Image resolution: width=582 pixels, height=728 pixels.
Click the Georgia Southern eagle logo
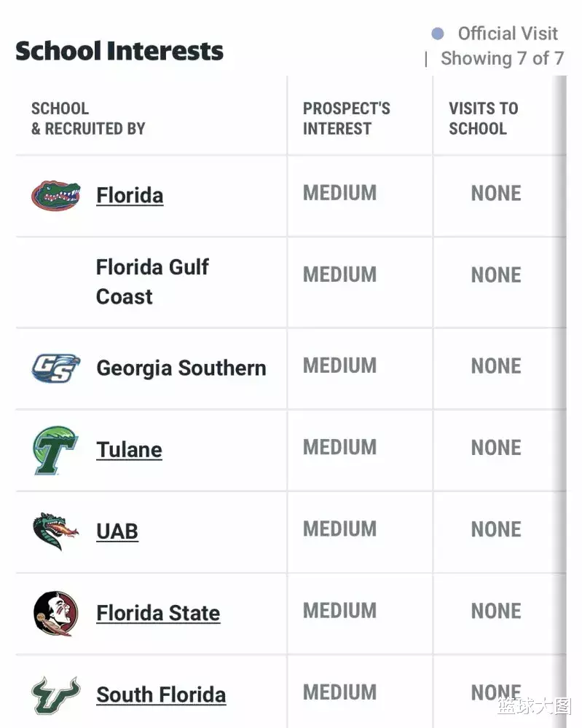click(x=55, y=368)
